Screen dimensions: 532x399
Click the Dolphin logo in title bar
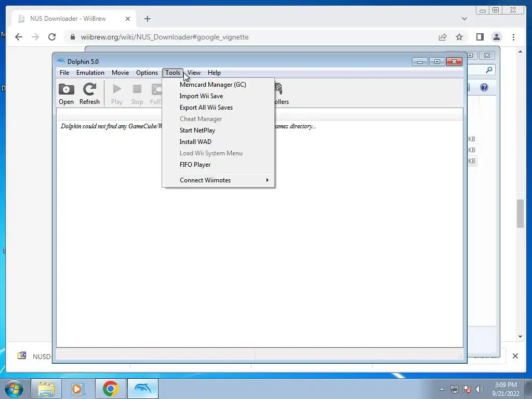61,61
